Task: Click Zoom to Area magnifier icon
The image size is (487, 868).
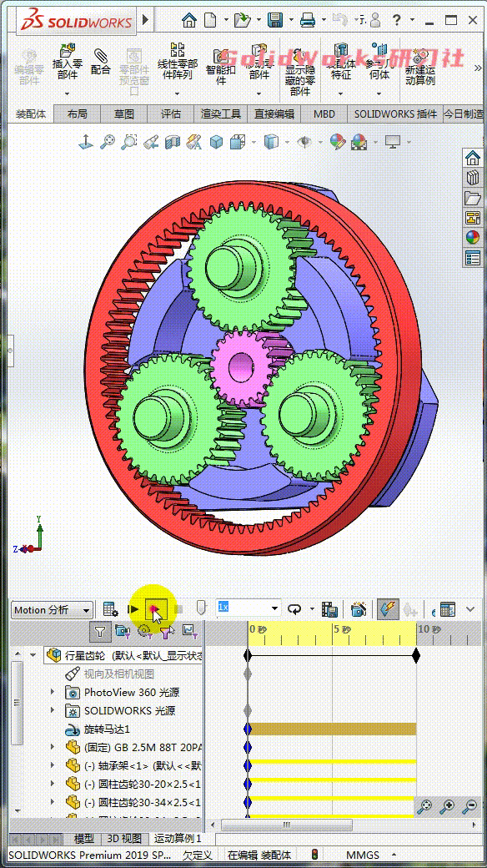Action: tap(128, 142)
